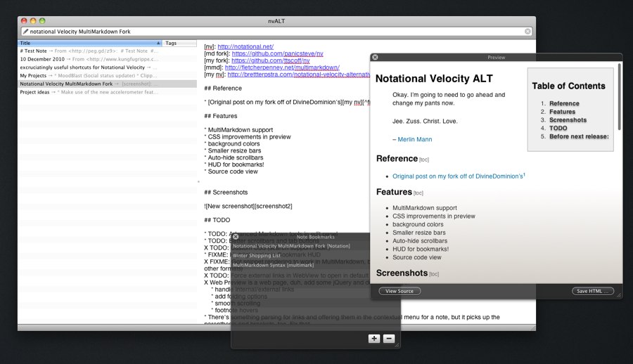633x364 pixels.
Task: Click the remove bookmark minus button
Action: 389,339
